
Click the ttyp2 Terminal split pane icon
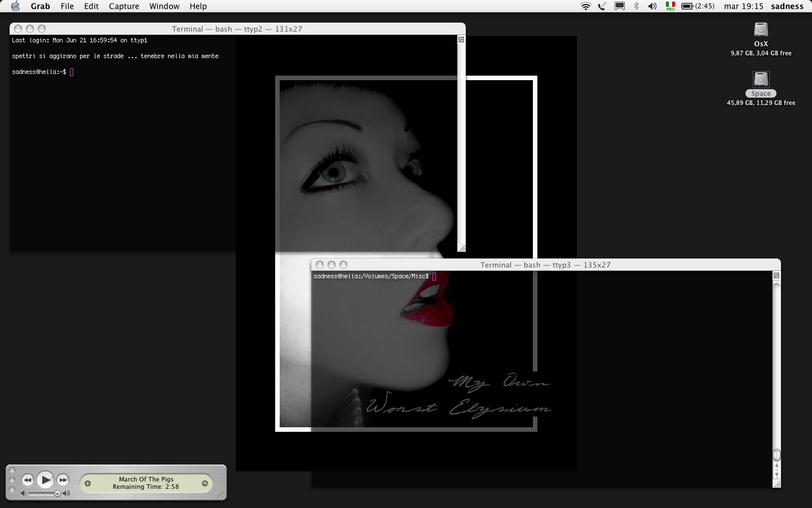(461, 40)
